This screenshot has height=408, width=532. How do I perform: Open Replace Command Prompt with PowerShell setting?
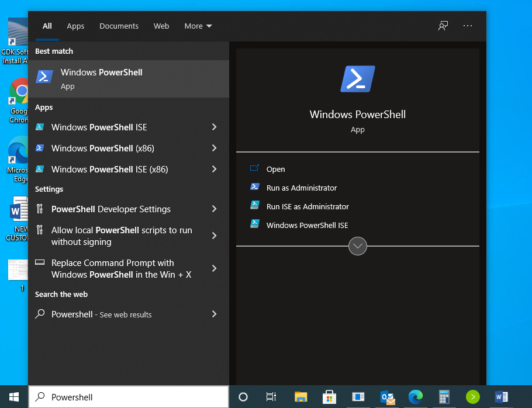(121, 269)
